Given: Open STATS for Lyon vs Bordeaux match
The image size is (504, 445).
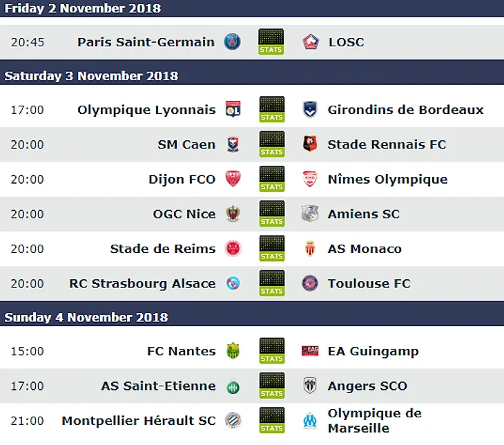Looking at the screenshot, I should [x=272, y=109].
